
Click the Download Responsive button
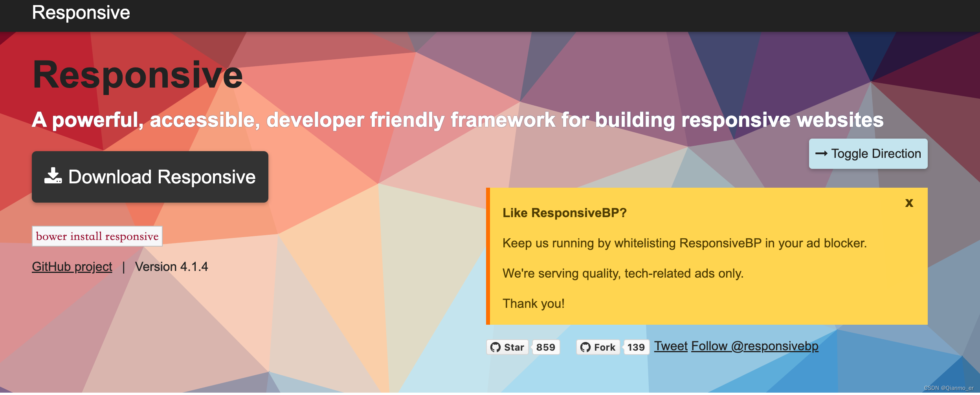coord(150,177)
